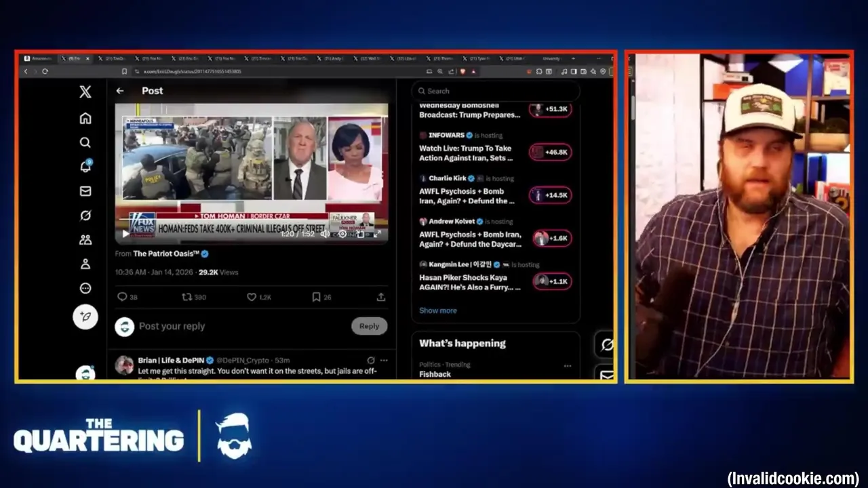
Task: Click the Brave shields icon
Action: point(463,71)
